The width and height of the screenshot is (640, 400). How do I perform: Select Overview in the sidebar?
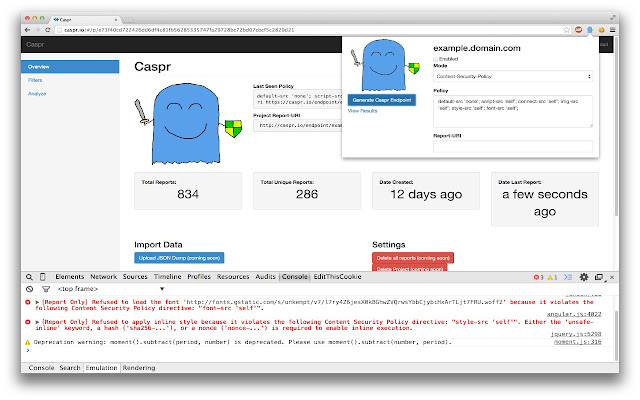click(70, 67)
